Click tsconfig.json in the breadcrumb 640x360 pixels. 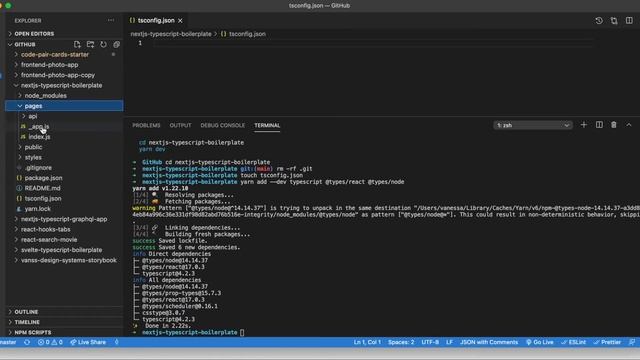247,34
